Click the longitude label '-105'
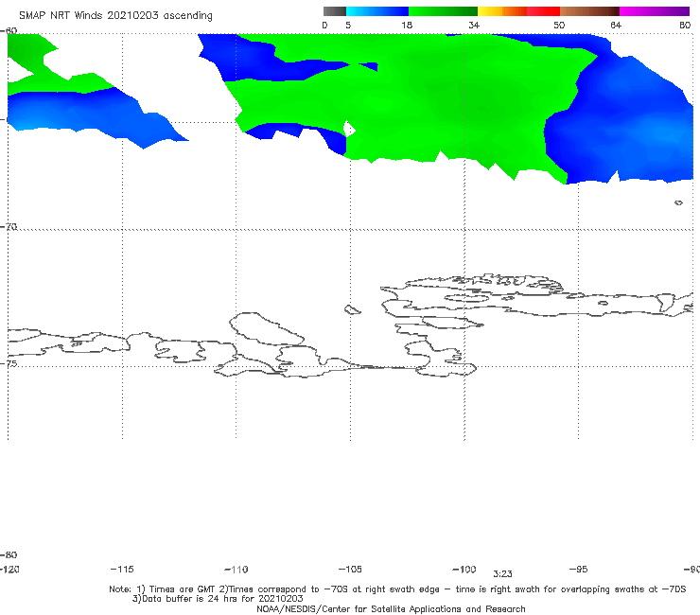Image resolution: width=700 pixels, height=615 pixels. [x=350, y=569]
